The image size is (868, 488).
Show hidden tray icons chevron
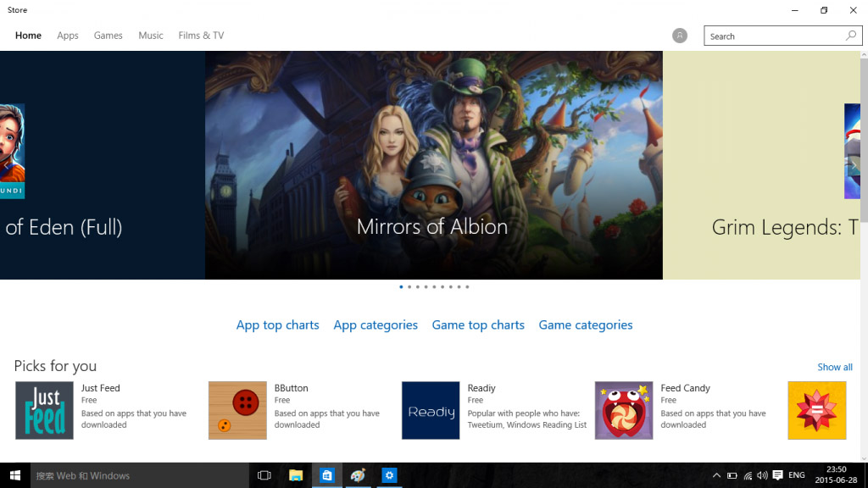point(716,475)
